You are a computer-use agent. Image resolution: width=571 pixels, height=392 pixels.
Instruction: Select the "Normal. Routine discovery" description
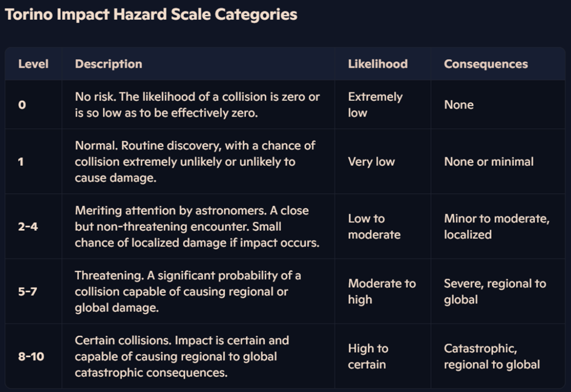(x=195, y=162)
